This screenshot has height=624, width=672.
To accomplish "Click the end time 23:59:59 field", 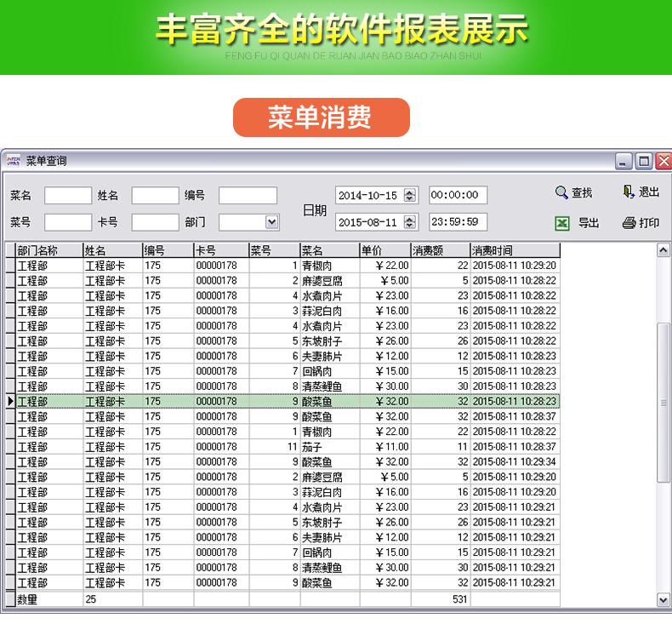I will point(458,222).
